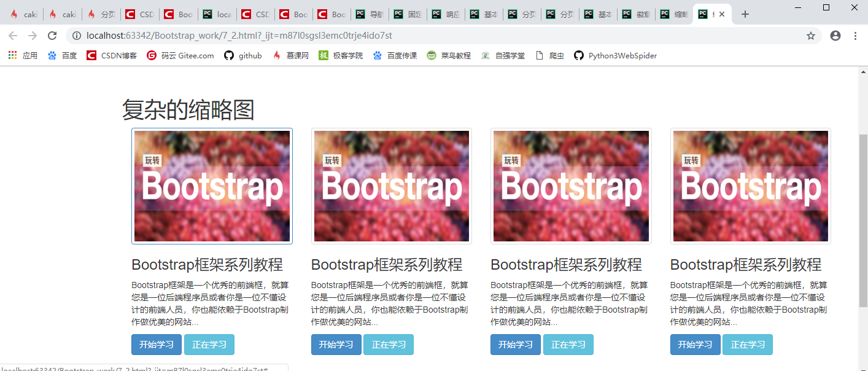The image size is (868, 371).
Task: Click 正在学习 on the last card
Action: tap(747, 345)
